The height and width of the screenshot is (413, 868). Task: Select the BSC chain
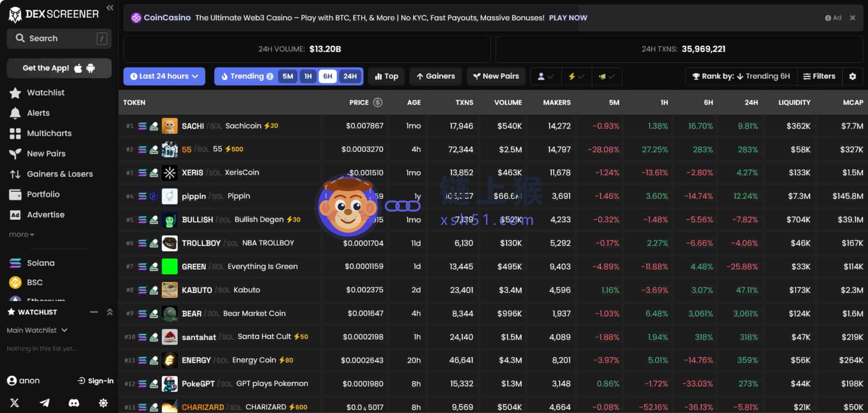(26, 282)
